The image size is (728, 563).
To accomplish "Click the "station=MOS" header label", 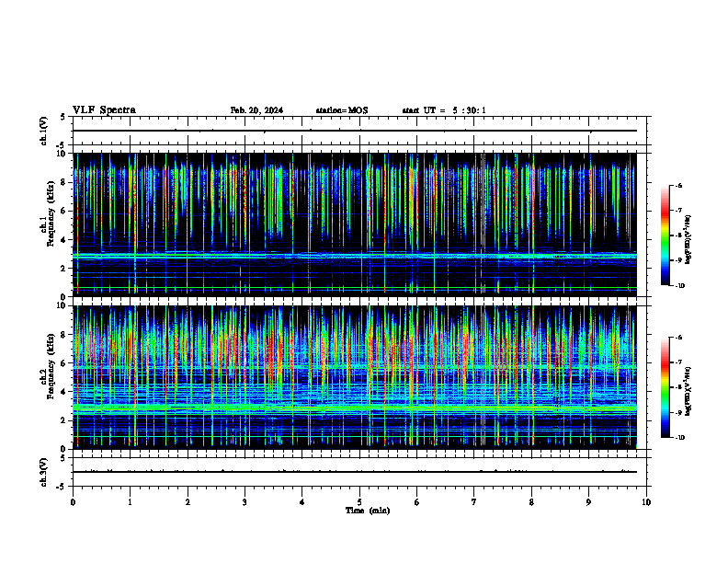I will (342, 110).
